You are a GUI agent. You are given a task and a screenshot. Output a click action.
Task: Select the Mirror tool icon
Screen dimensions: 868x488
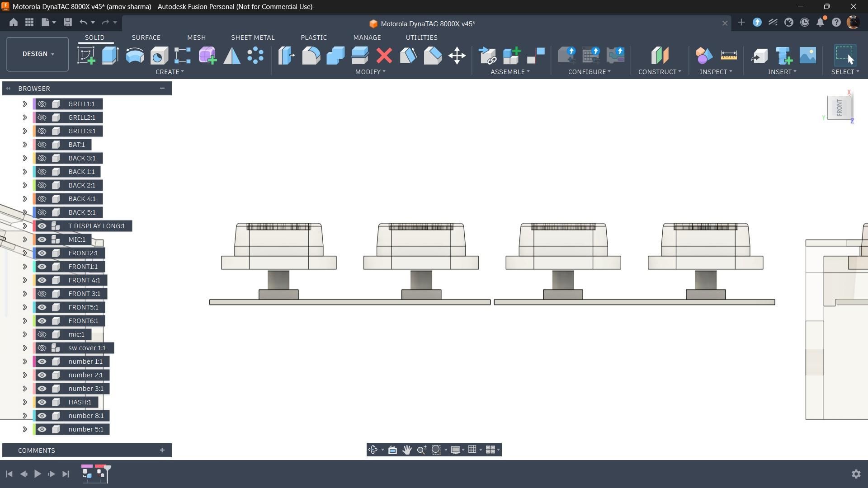point(232,56)
